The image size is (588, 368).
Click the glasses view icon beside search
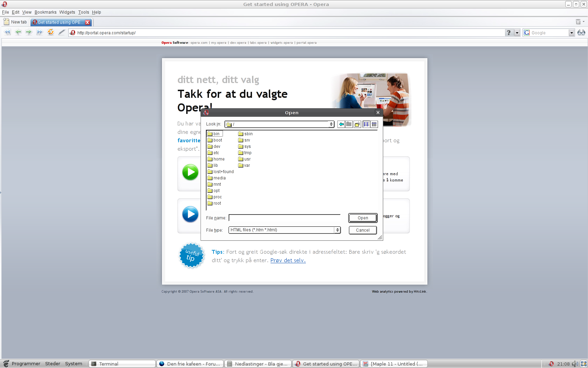pos(581,33)
